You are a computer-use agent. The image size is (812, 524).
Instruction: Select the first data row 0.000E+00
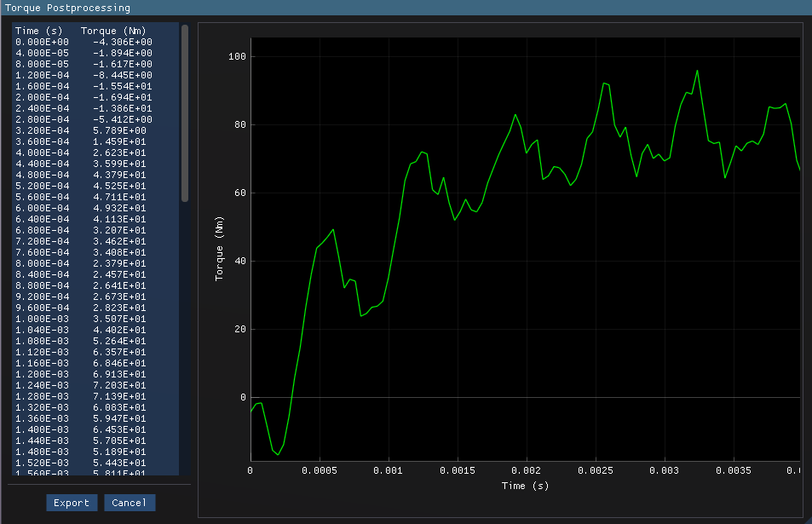click(x=85, y=42)
